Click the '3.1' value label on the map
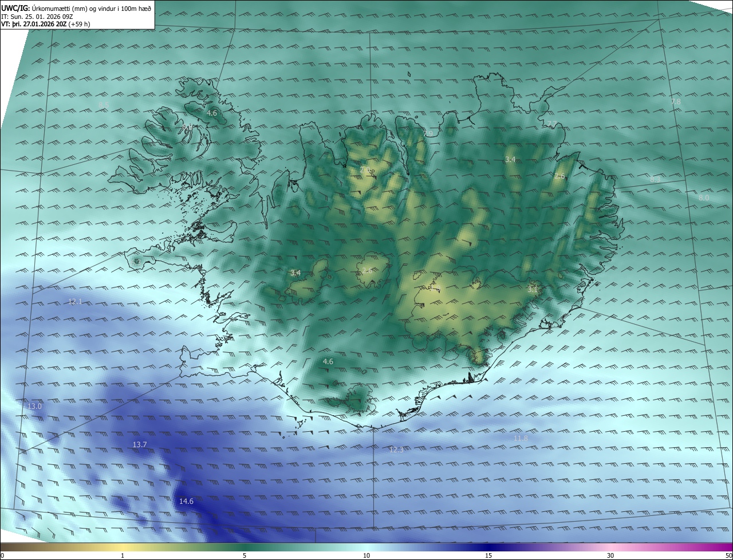The width and height of the screenshot is (733, 560). point(533,290)
